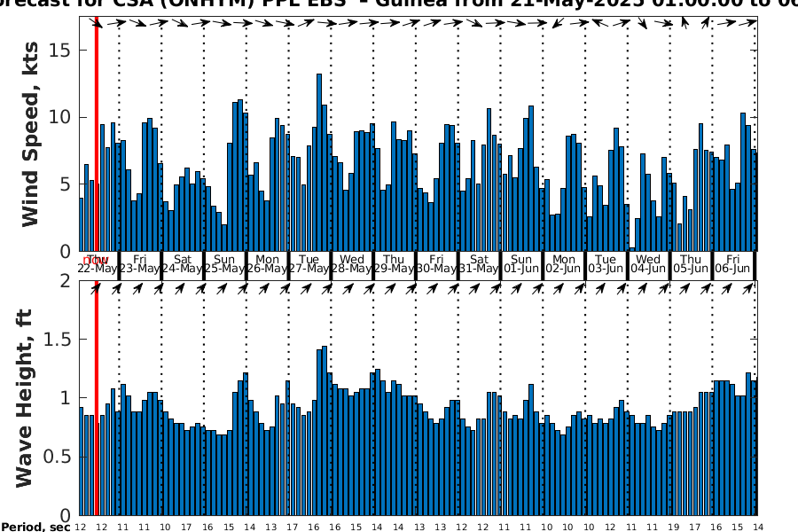798x532 pixels.
Task: Click the Mon 02-Jun date label
Action: 563,264
